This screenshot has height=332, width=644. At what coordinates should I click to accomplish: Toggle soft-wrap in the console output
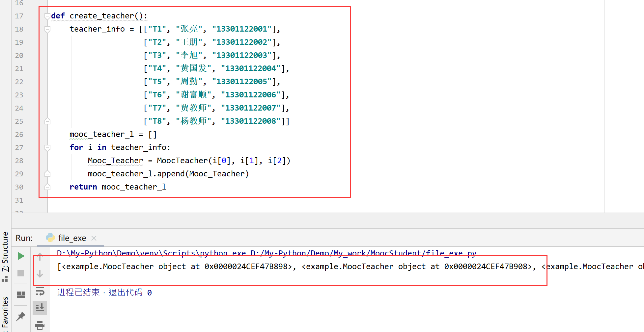coord(40,291)
